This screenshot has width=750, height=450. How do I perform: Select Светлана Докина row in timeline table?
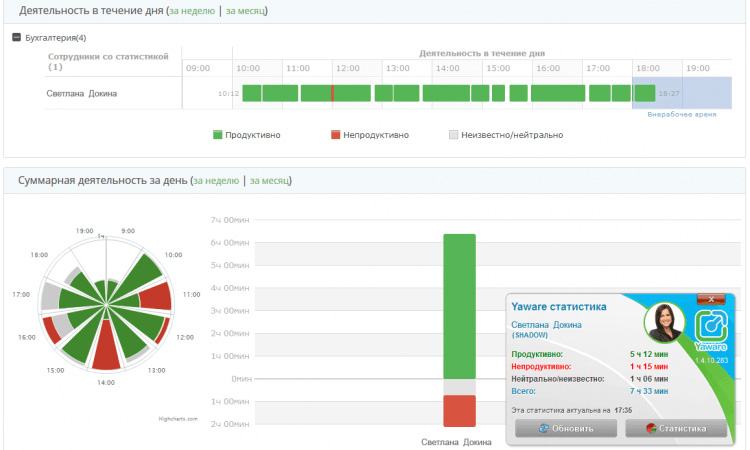coord(388,93)
